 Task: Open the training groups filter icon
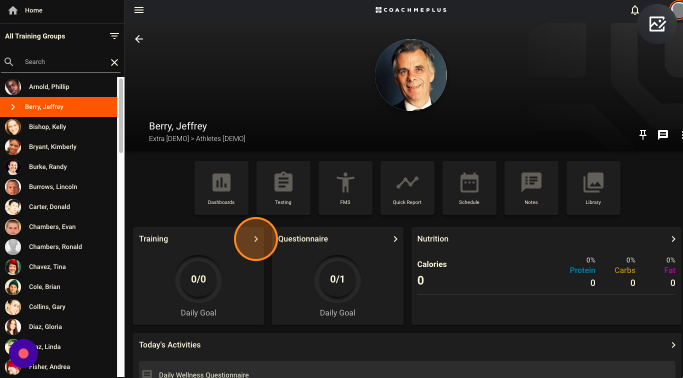click(114, 36)
